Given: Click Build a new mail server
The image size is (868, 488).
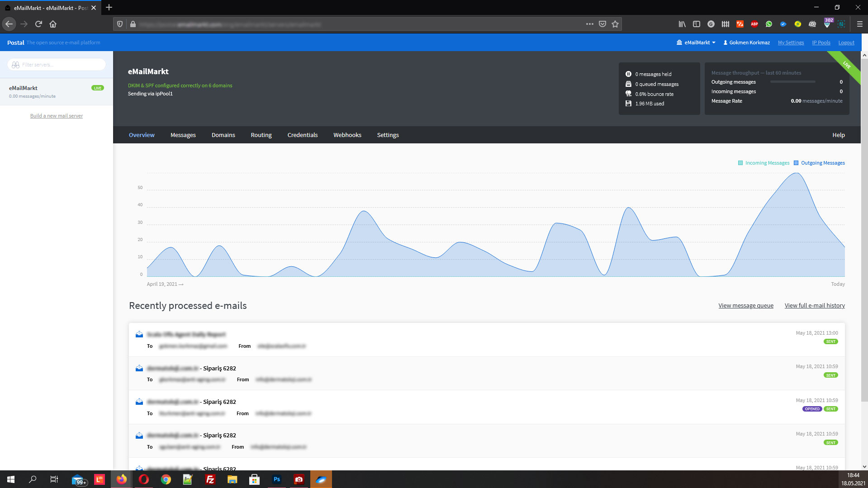Looking at the screenshot, I should 57,116.
